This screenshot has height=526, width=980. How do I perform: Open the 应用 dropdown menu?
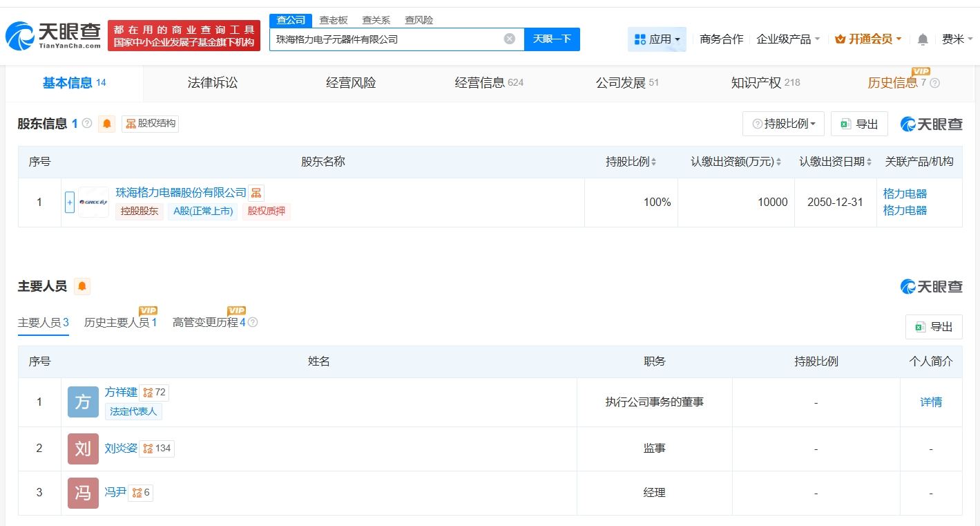[x=657, y=39]
